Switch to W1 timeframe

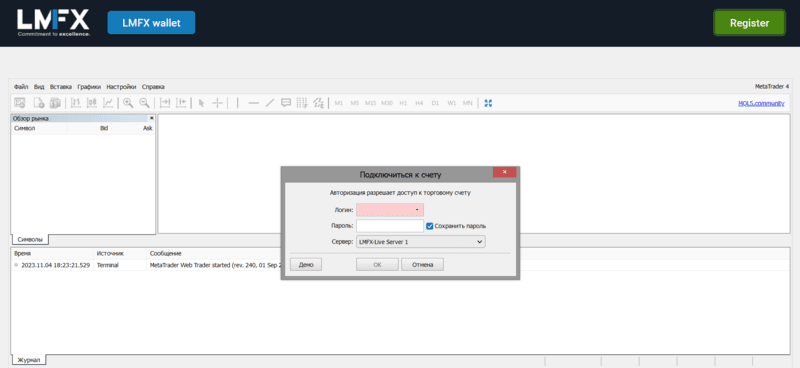(452, 103)
